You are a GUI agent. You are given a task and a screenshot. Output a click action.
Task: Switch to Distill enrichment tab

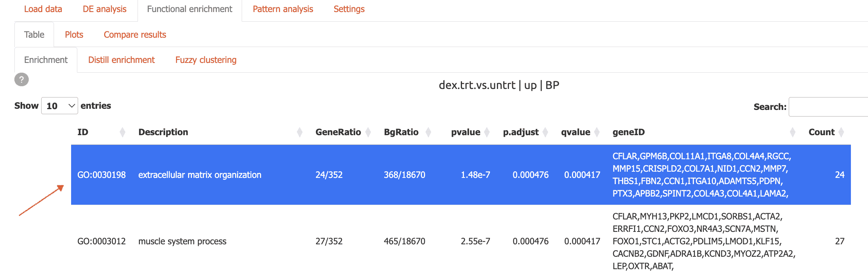(x=121, y=60)
